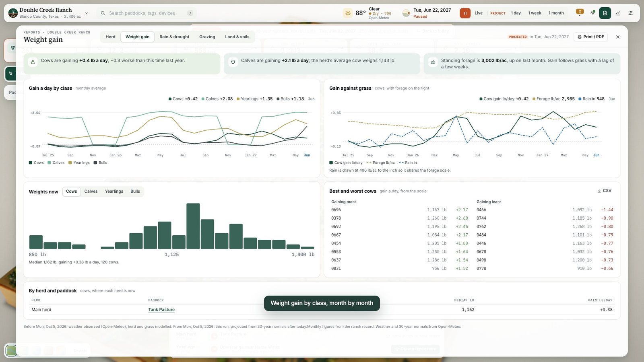
Task: Download the best and worst cows CSV
Action: click(604, 191)
